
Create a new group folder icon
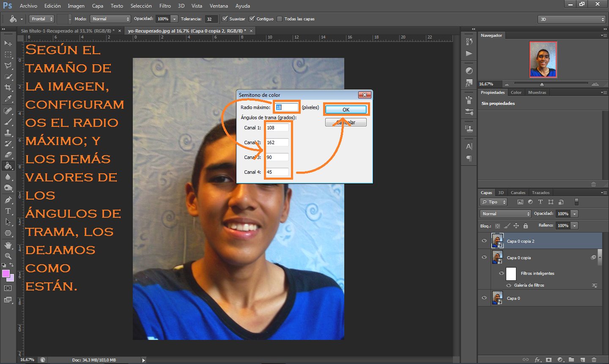point(571,360)
